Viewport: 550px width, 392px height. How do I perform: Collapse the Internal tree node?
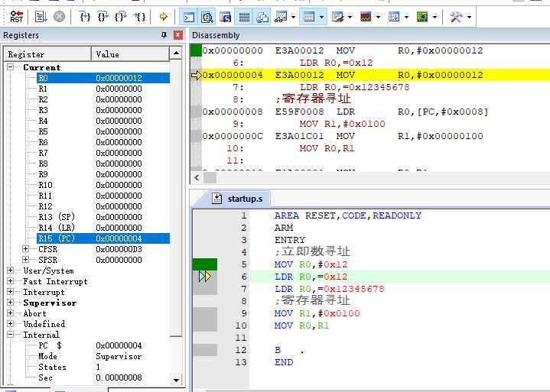11,335
